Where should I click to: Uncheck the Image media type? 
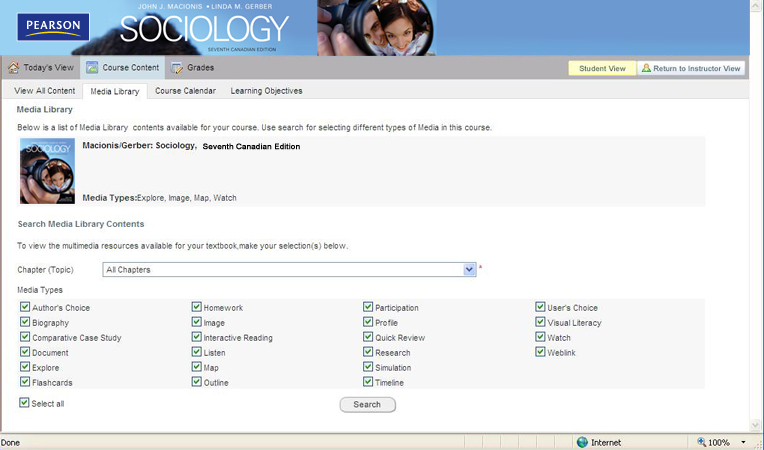(x=196, y=322)
